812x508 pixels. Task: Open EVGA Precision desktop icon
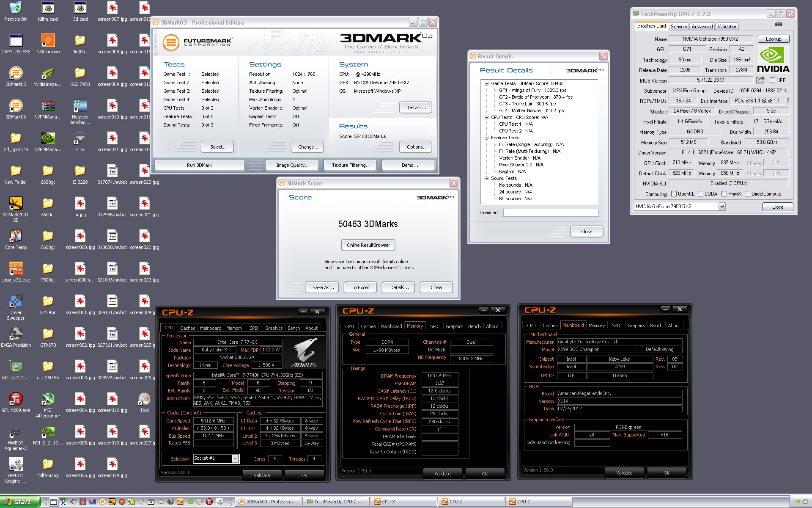click(16, 337)
